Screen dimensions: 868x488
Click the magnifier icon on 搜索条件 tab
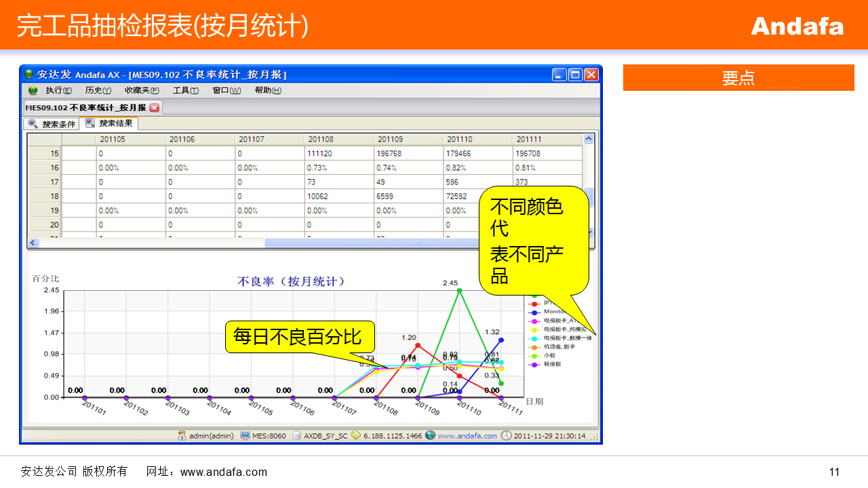(x=33, y=124)
